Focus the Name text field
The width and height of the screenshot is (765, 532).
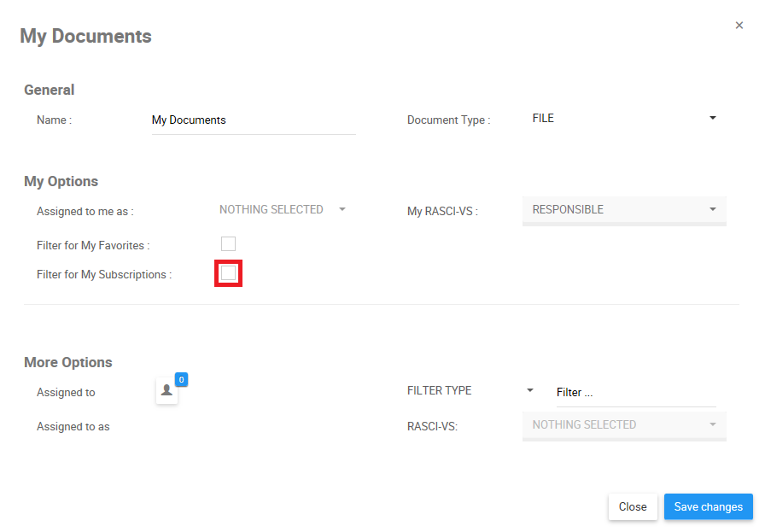pyautogui.click(x=253, y=120)
